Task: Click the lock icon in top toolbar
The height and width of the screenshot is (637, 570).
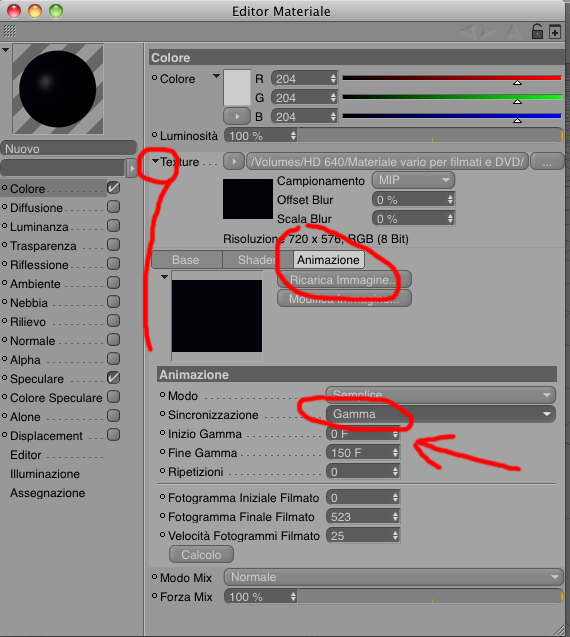Action: (537, 31)
